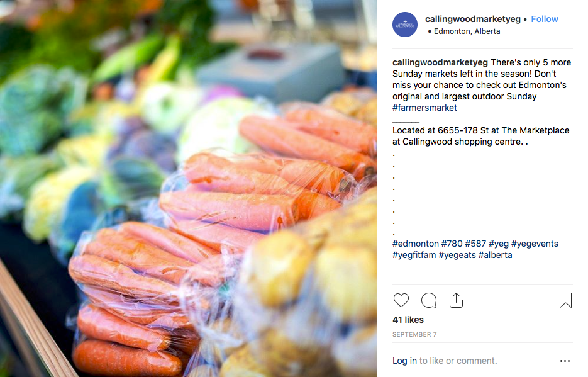Screen dimensions: 588x377
Task: Follow the callingwoodmarketyeg account
Action: point(545,19)
